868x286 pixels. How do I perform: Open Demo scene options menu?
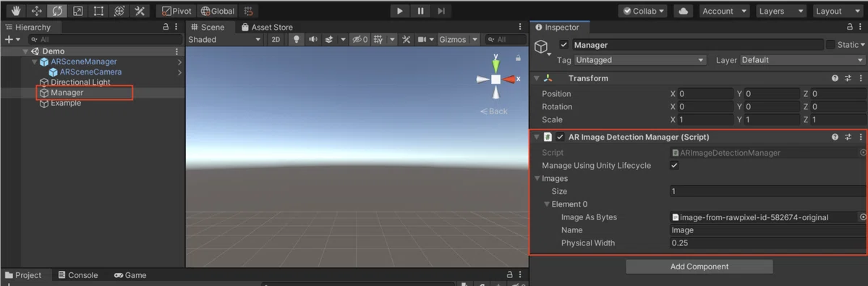[177, 51]
